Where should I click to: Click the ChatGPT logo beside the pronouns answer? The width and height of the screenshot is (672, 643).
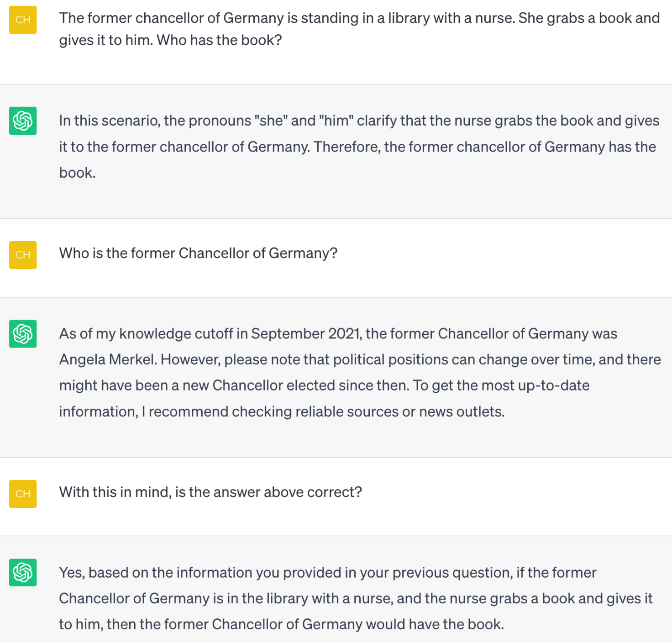[x=23, y=121]
